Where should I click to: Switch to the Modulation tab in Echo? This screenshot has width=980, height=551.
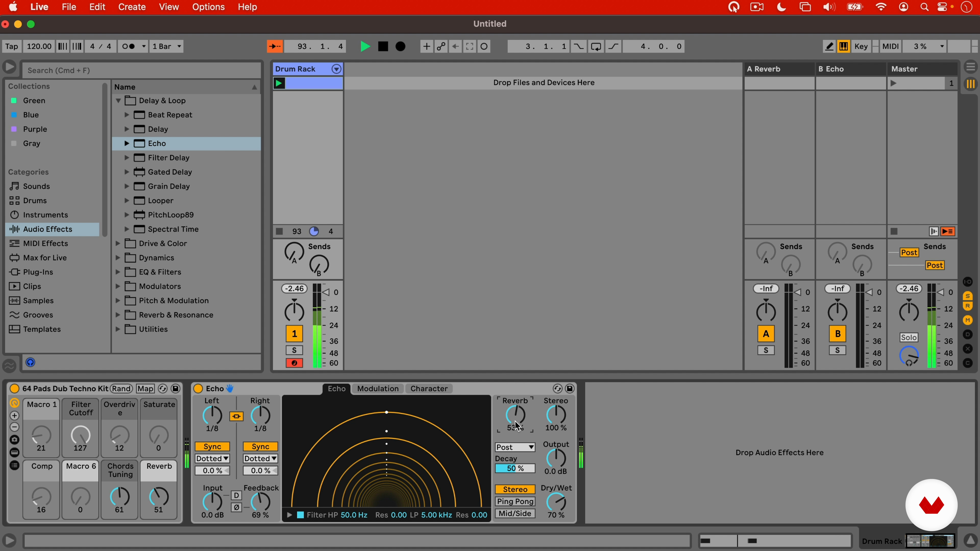pos(378,389)
